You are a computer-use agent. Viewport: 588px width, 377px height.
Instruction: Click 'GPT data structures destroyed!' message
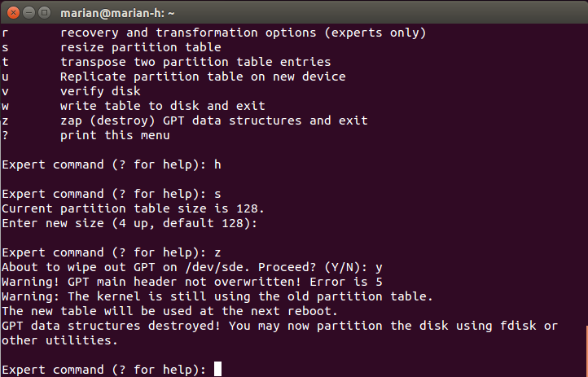pos(111,326)
